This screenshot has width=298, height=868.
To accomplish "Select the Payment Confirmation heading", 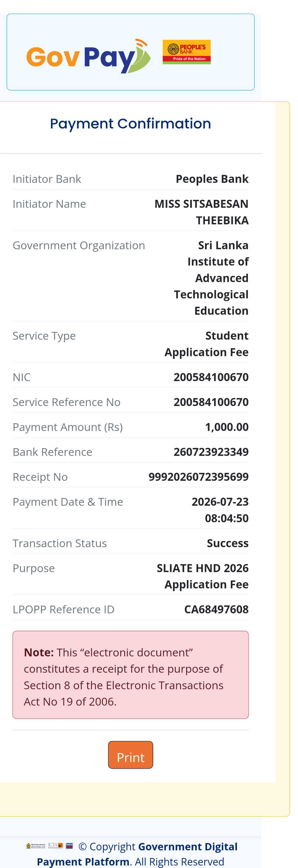I will [x=131, y=124].
